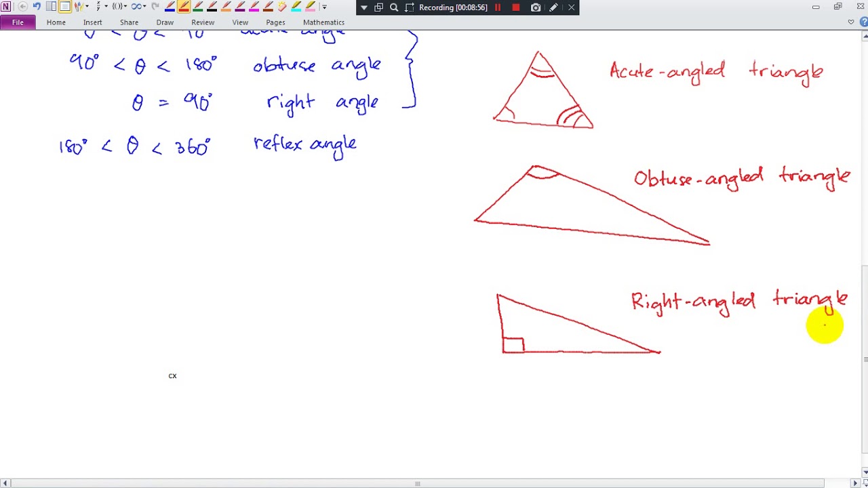Restore down the OneNote window
Screen dimensions: 868x488
(838, 7)
